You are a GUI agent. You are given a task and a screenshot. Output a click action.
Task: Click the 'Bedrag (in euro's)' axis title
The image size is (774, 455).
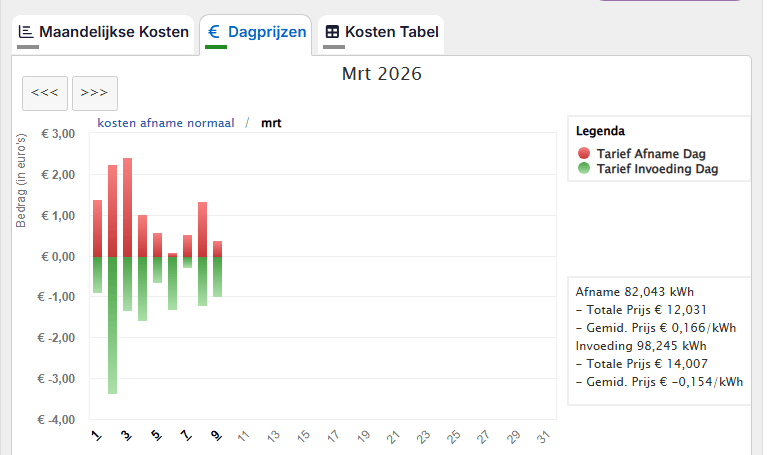[21, 181]
